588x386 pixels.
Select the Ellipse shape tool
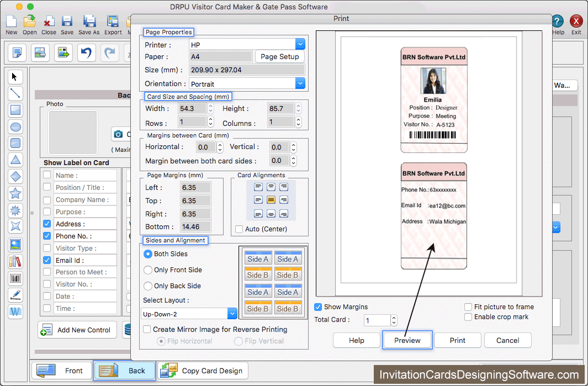click(15, 127)
